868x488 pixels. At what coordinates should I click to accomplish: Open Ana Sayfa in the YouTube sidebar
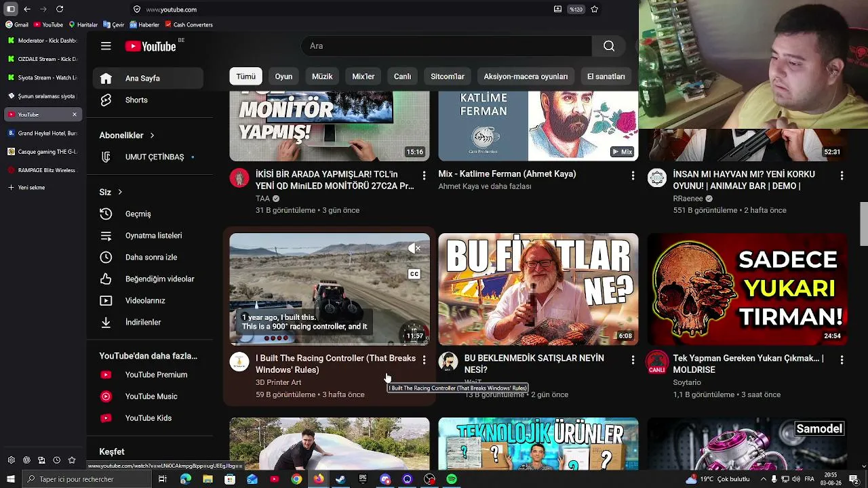148,78
